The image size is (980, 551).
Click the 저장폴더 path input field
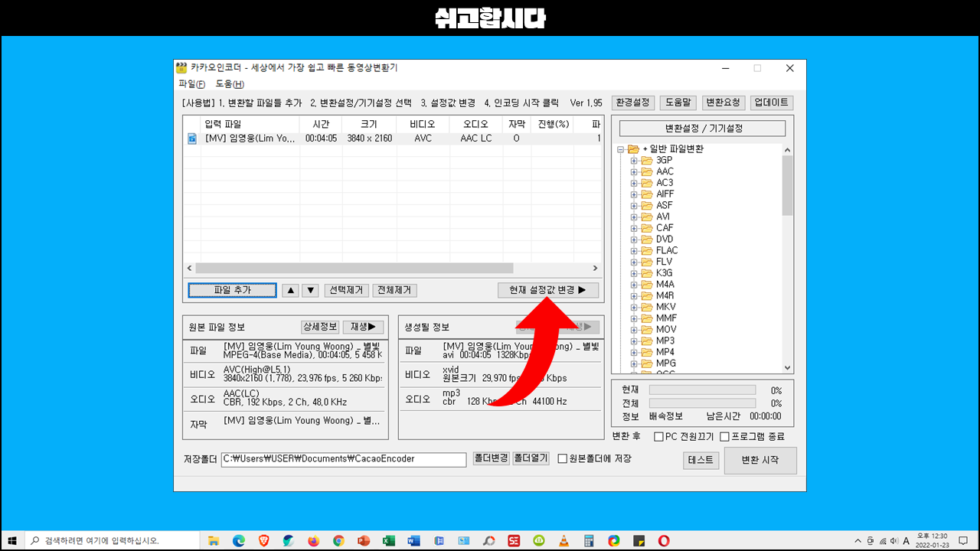click(x=344, y=460)
